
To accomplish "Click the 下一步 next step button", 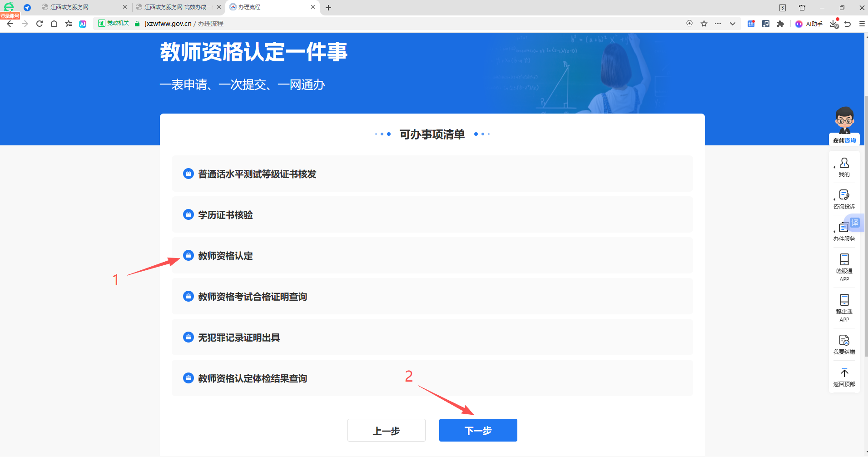I will point(478,430).
